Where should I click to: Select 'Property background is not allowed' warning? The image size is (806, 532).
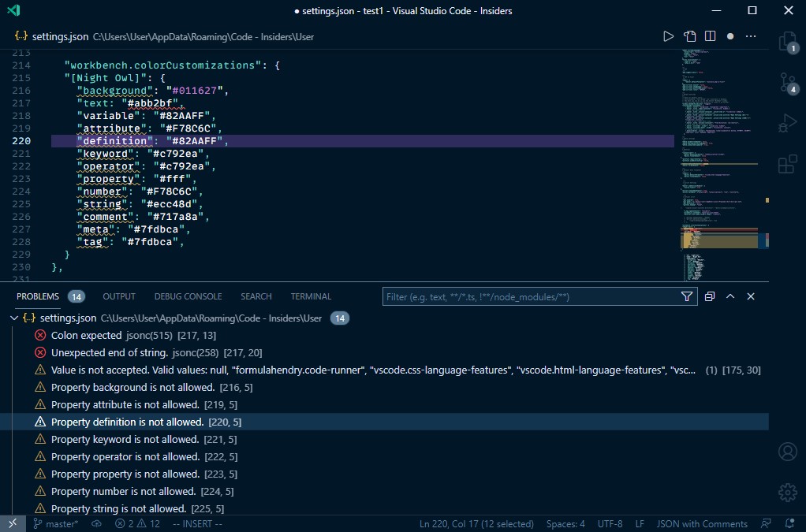tap(385, 387)
